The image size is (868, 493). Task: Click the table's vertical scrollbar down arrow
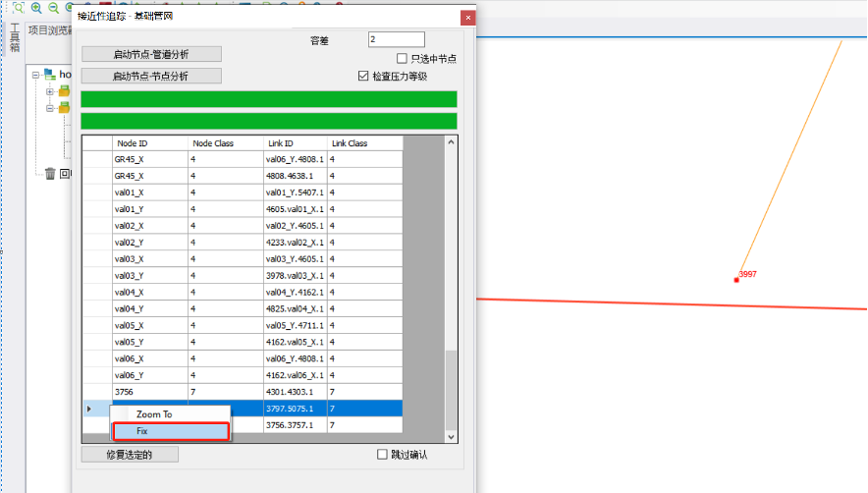pyautogui.click(x=452, y=437)
